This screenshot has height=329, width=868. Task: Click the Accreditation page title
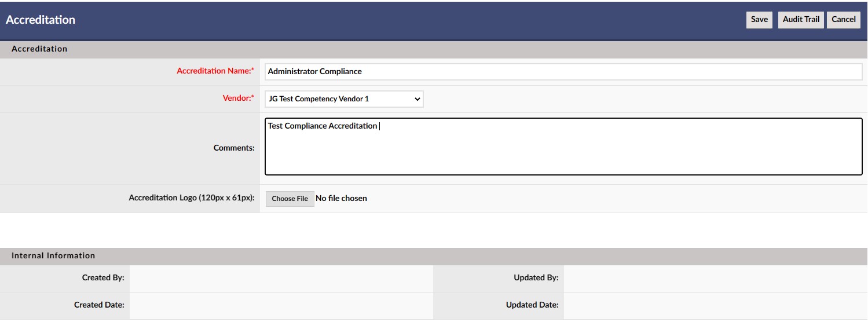point(41,20)
